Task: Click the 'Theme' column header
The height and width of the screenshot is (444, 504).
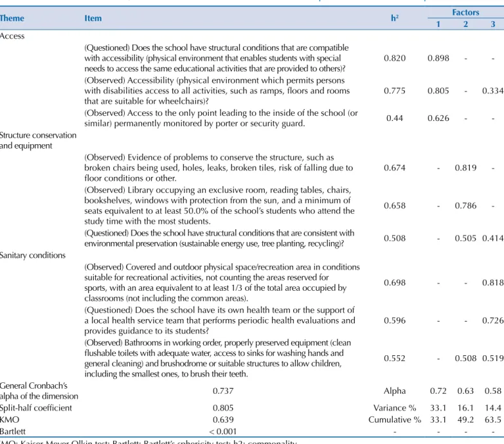Action: pos(12,18)
